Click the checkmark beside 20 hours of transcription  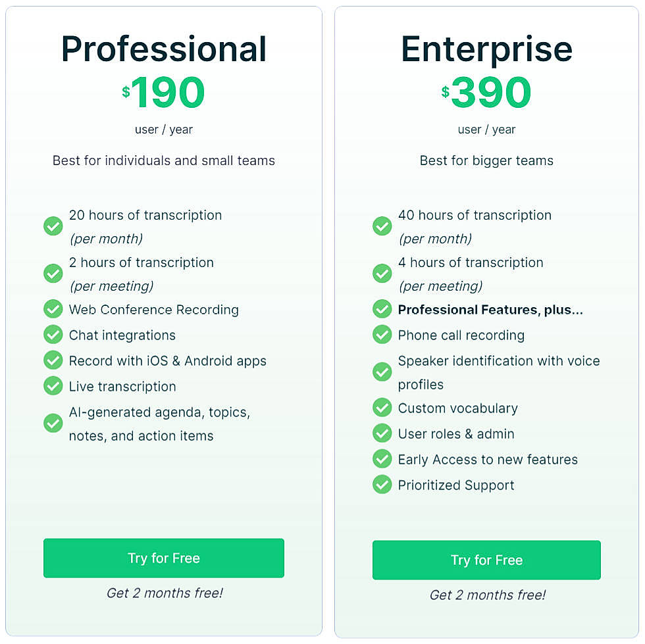point(53,226)
